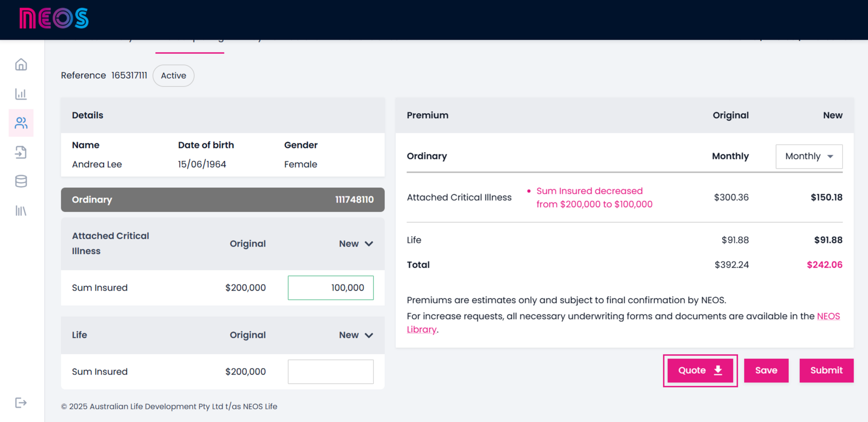Open the Monthly premium frequency dropdown
868x422 pixels.
809,156
